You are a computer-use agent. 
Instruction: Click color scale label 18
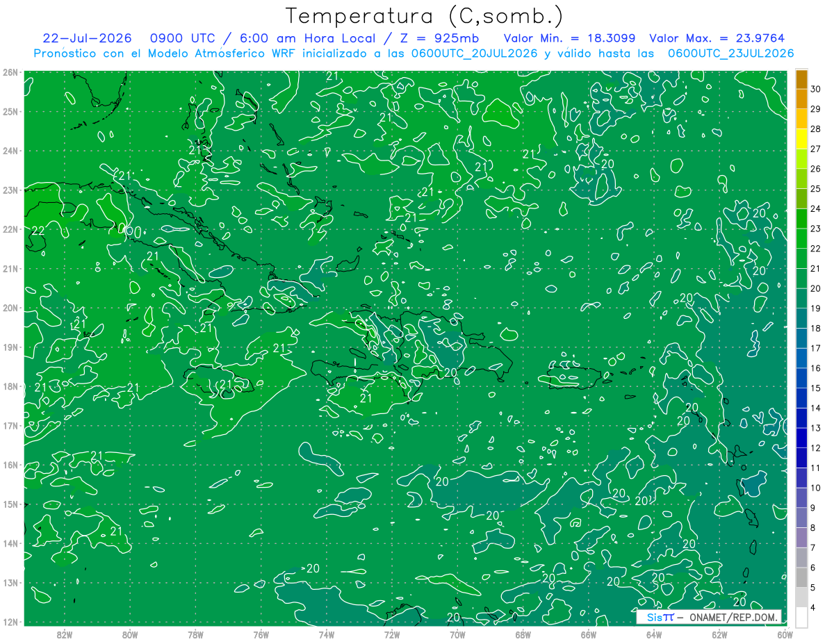[816, 328]
